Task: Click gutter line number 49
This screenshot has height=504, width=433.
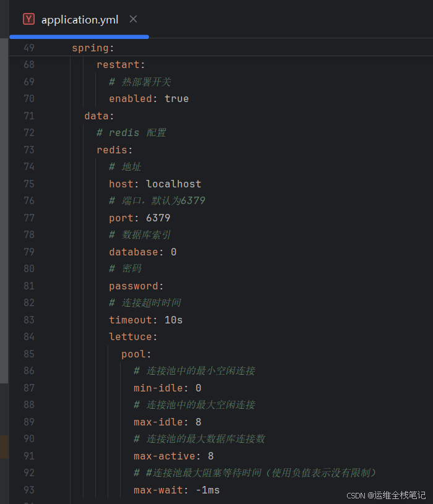Action: (x=29, y=48)
